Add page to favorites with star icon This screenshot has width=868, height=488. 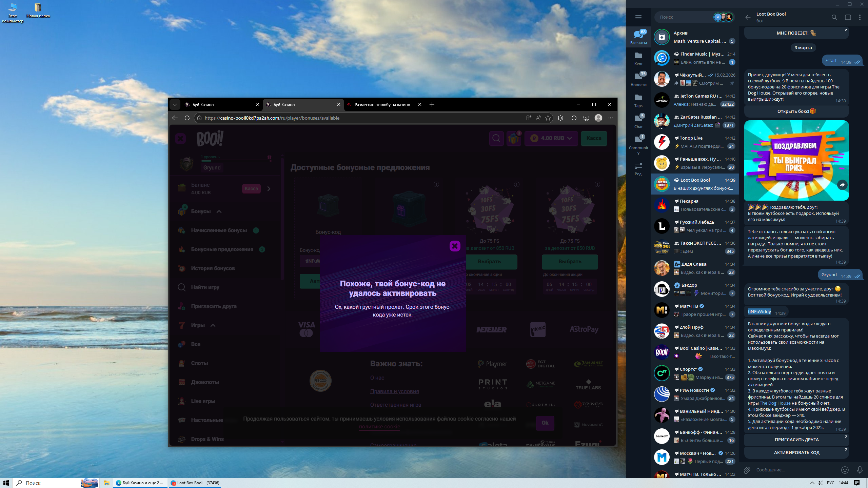[x=548, y=118]
